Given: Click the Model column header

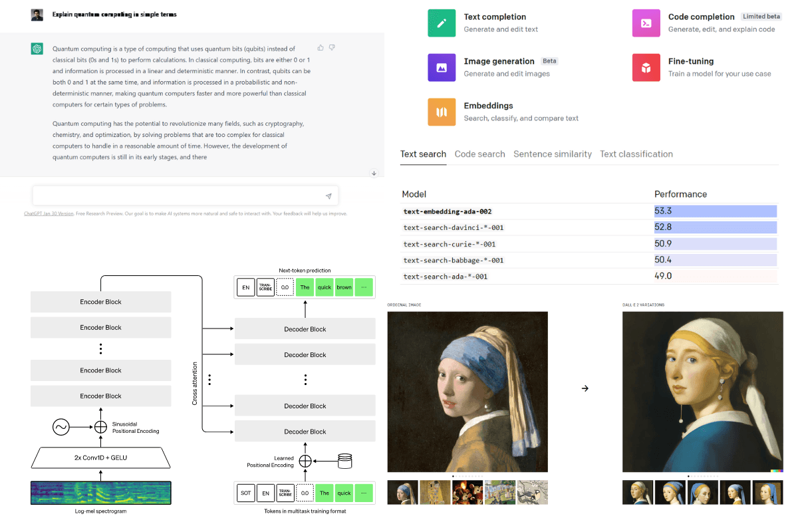Looking at the screenshot, I should [x=414, y=194].
